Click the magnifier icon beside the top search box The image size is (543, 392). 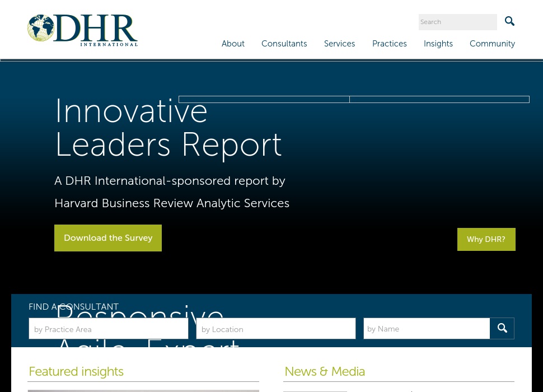(509, 21)
